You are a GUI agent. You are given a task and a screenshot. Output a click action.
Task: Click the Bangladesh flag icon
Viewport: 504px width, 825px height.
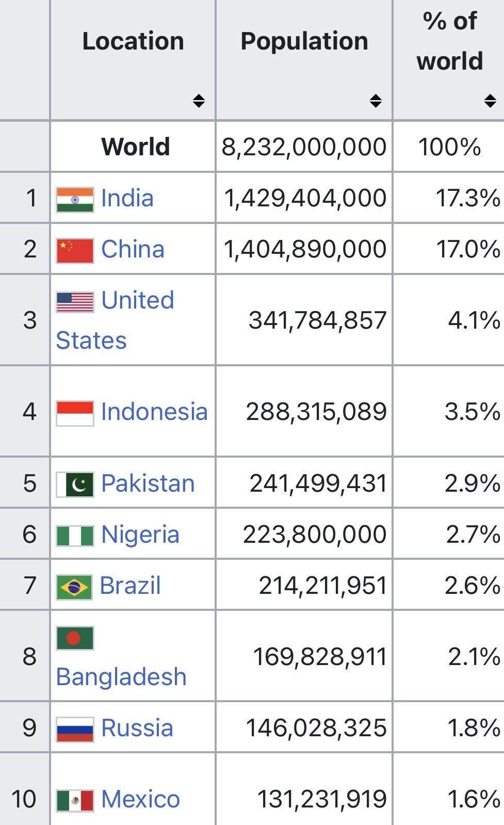75,638
